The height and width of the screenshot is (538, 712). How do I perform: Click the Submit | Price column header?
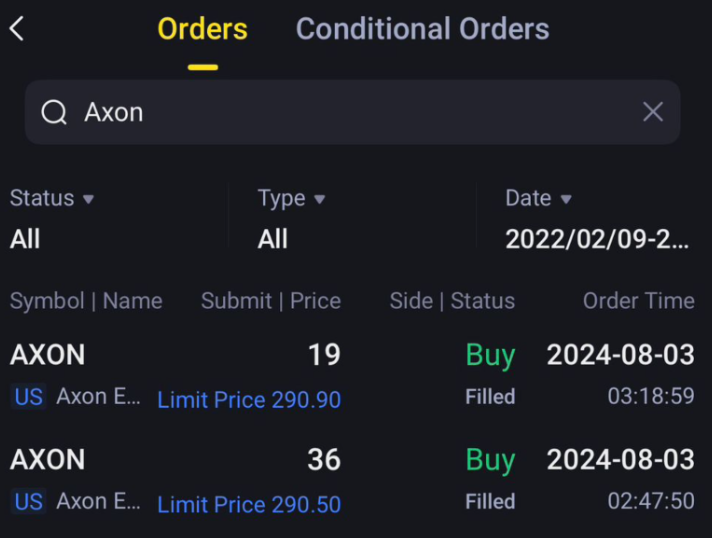click(270, 301)
